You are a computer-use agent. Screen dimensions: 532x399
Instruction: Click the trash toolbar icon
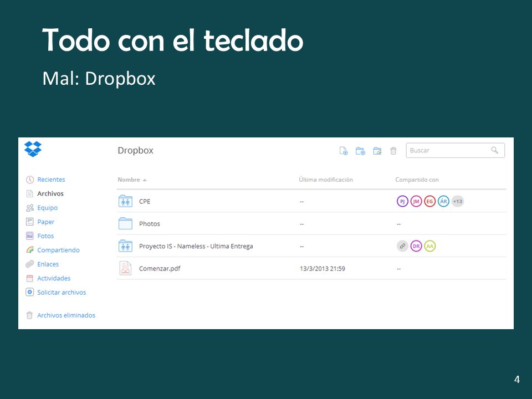(393, 151)
